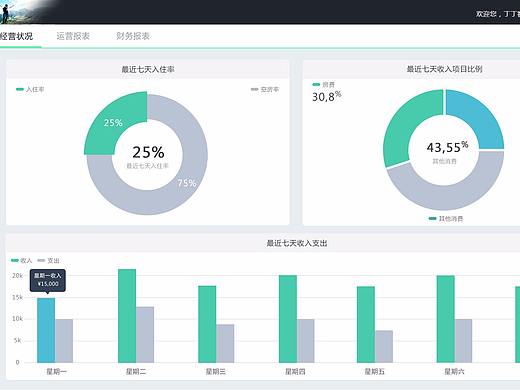Select the gray 星期二 expense bar
This screenshot has width=520, height=390.
point(145,335)
